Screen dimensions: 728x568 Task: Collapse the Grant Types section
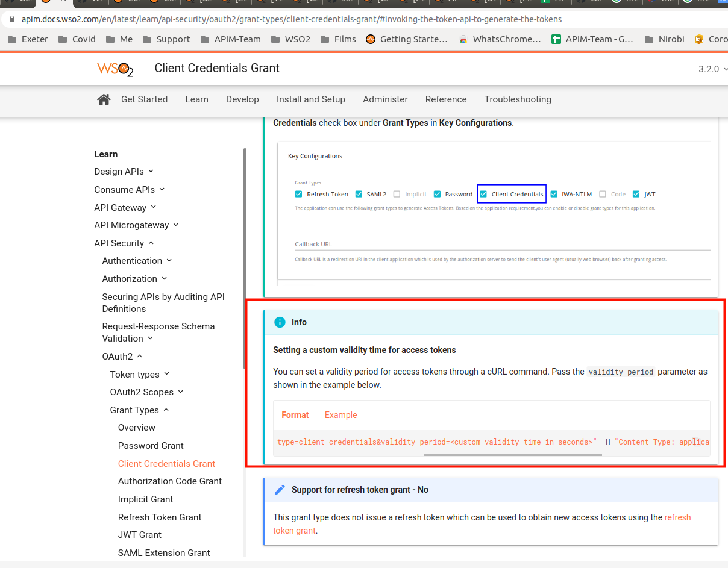[x=139, y=410]
